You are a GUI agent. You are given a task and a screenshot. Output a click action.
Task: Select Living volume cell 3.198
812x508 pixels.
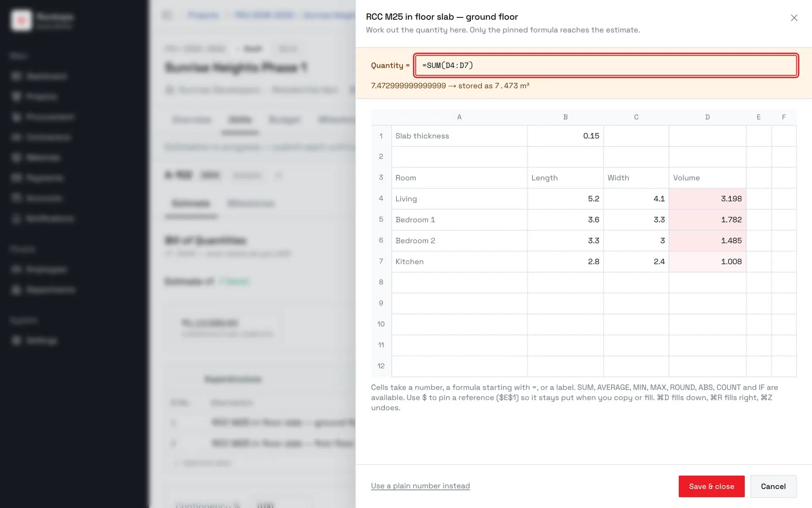point(708,199)
